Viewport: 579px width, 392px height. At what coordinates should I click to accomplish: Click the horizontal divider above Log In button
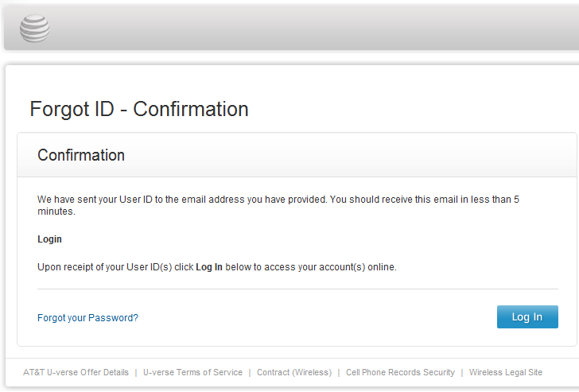[x=297, y=289]
